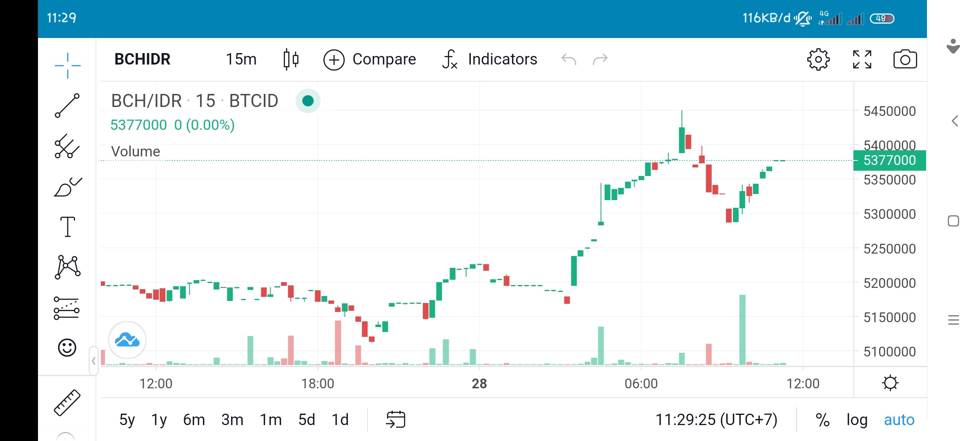The image size is (980, 441).
Task: Select the long position forecasting tool
Action: 67,308
